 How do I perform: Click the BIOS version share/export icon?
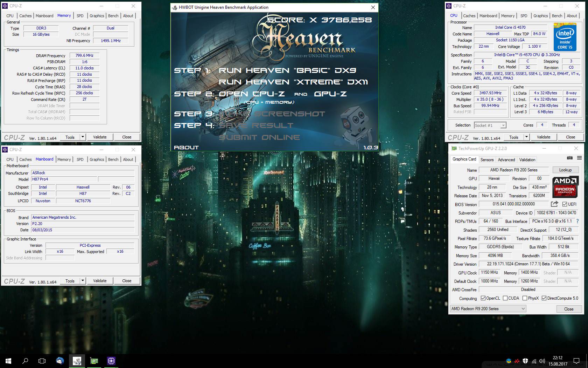point(554,204)
